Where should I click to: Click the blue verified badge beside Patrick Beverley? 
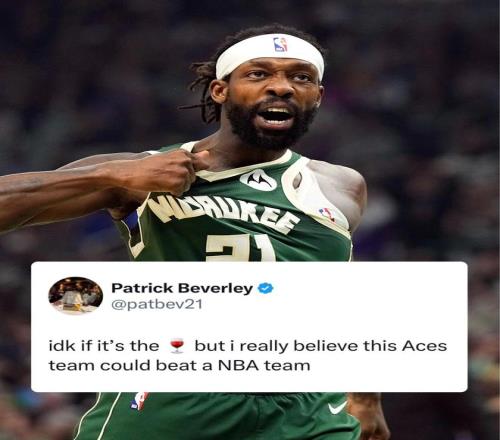click(265, 288)
